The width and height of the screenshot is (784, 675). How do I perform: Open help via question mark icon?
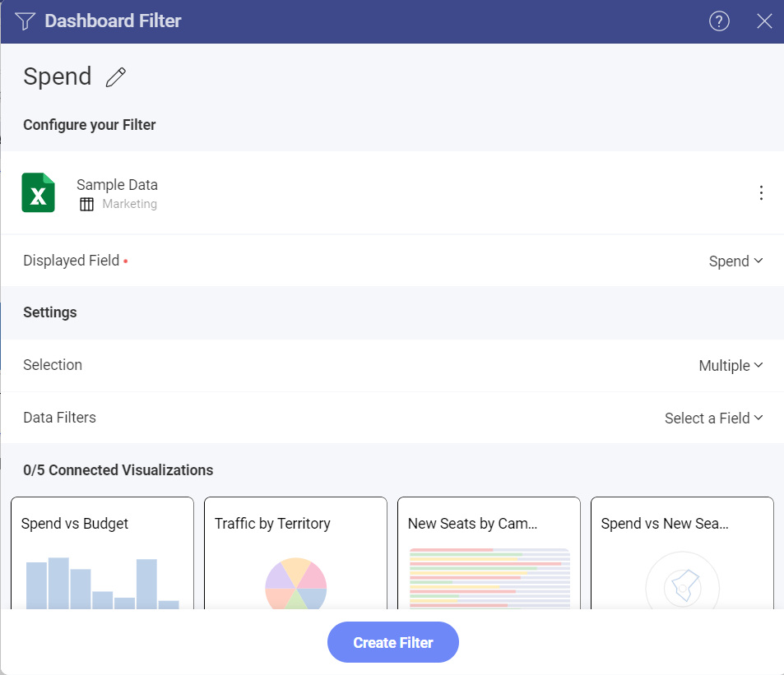coord(719,21)
